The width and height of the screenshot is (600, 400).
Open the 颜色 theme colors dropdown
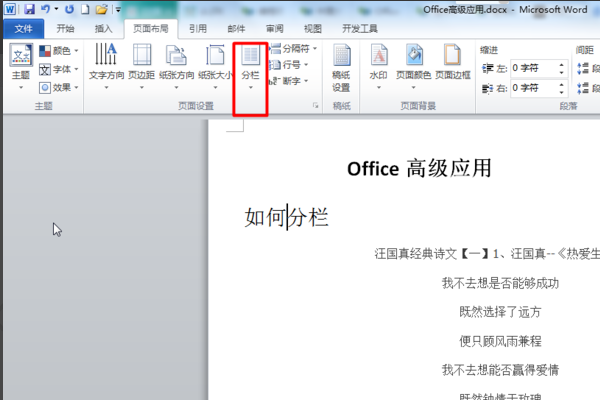[x=59, y=51]
